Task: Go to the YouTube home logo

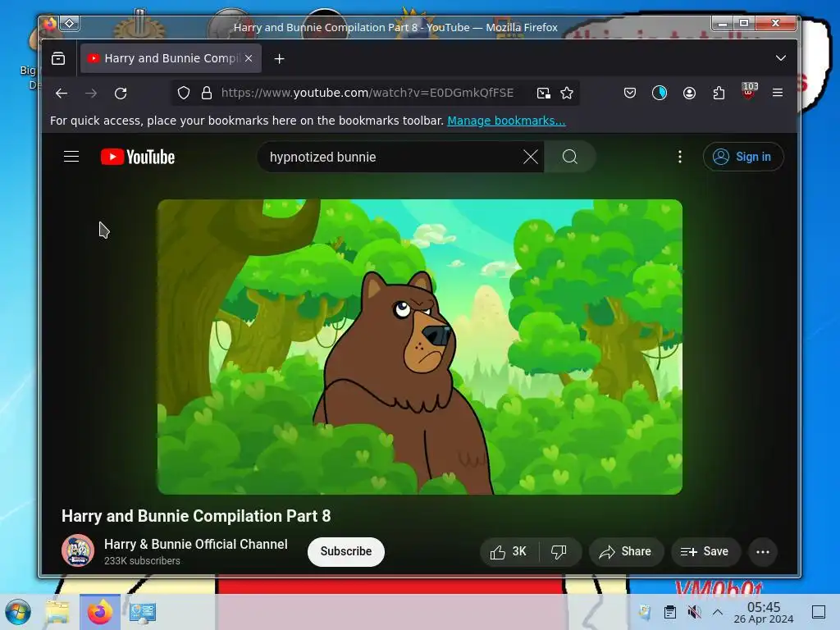Action: point(138,157)
